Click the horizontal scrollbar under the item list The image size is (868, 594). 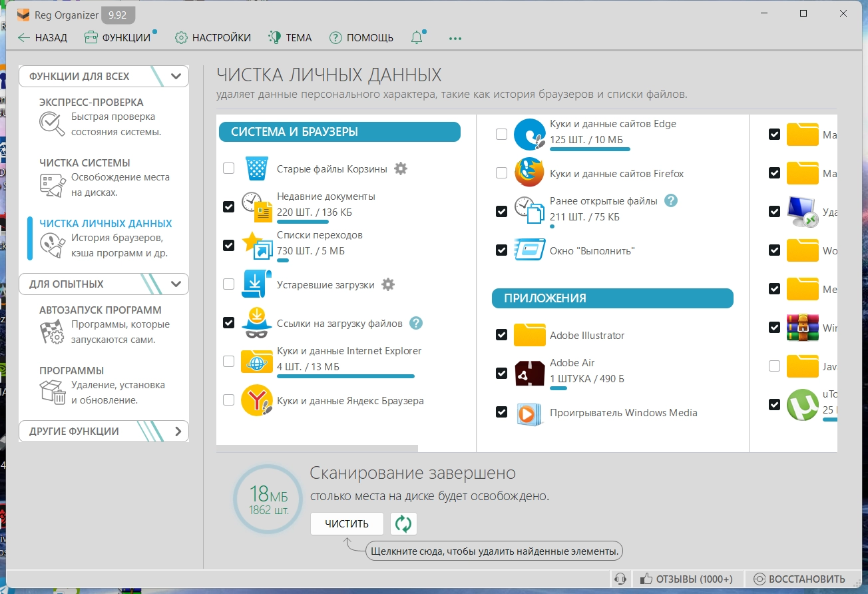pyautogui.click(x=318, y=449)
